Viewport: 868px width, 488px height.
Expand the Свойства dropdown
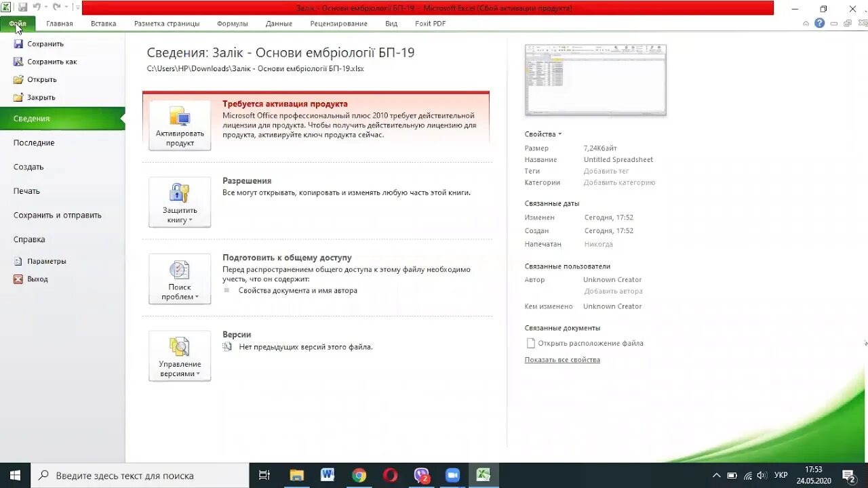tap(543, 134)
